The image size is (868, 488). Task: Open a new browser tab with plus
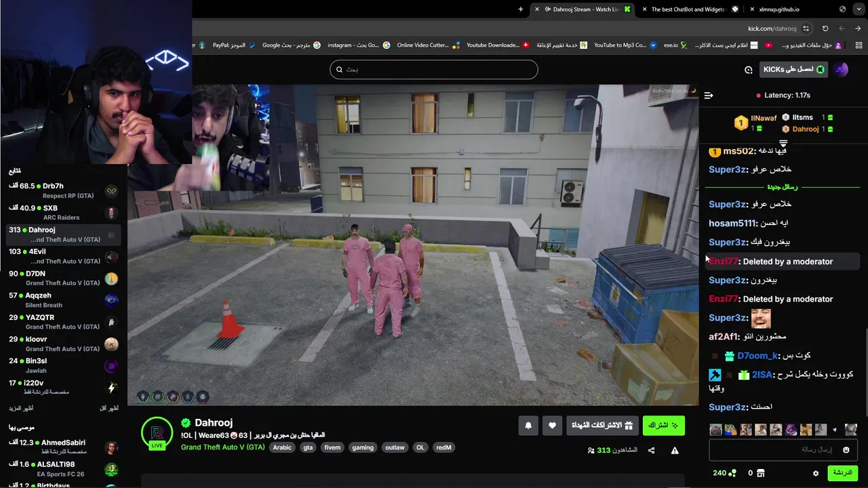[521, 9]
